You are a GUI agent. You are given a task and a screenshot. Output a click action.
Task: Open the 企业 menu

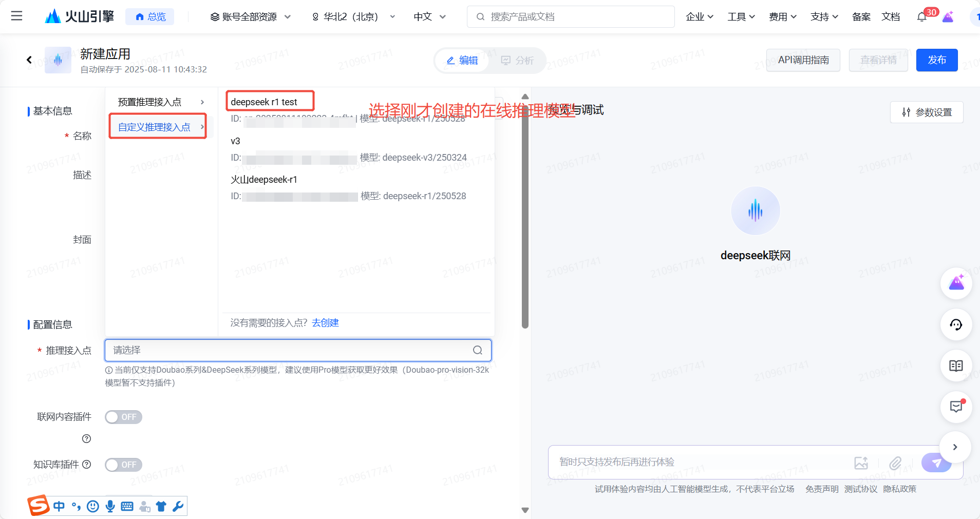pos(699,17)
